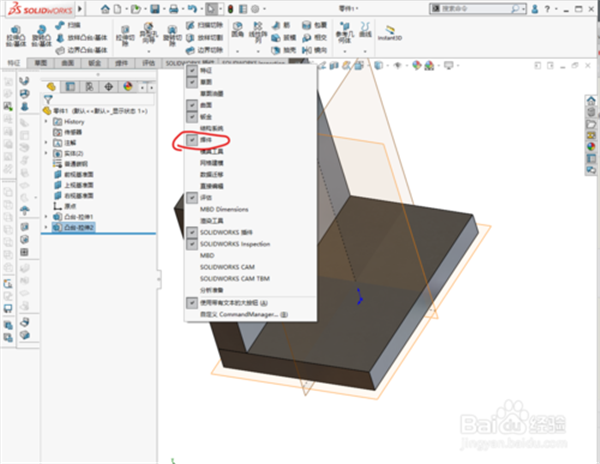Select MBD Dimensions in the context menu
600x464 pixels.
(x=223, y=209)
